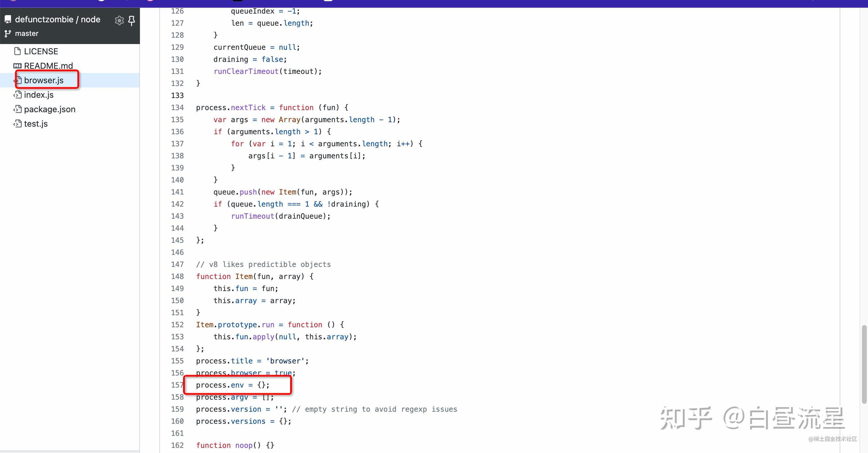Open the sidebar settings gear
This screenshot has width=868, height=453.
click(119, 21)
